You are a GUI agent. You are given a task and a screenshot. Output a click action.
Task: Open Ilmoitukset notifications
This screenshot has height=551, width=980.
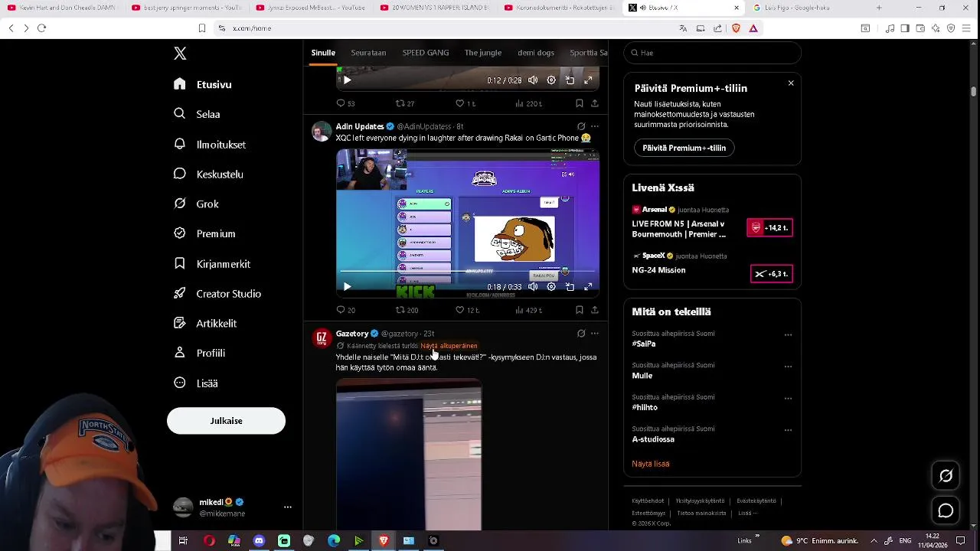point(210,144)
